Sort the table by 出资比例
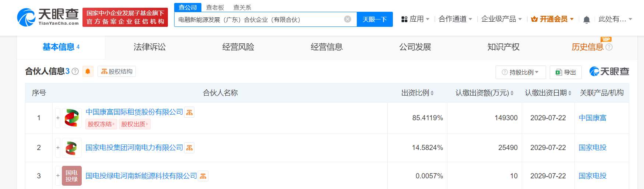 tap(418, 93)
